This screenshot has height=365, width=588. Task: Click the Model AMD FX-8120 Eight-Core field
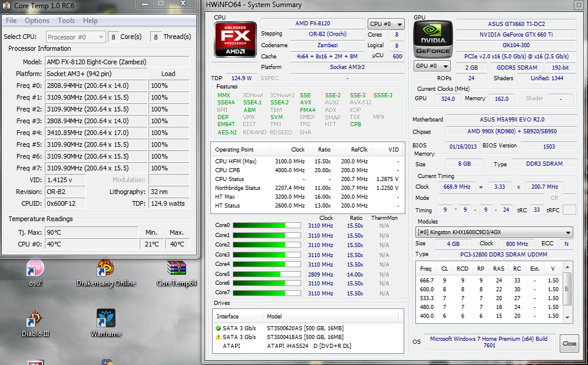click(117, 62)
